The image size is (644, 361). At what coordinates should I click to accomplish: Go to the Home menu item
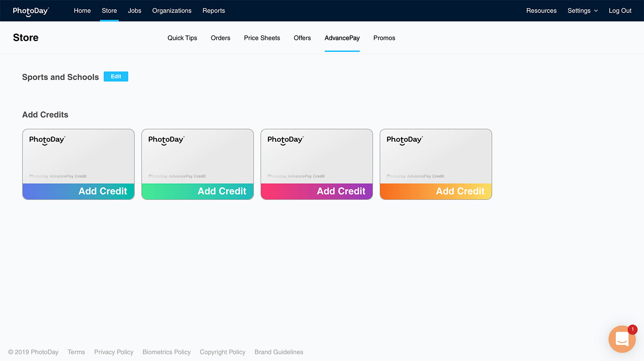point(82,11)
